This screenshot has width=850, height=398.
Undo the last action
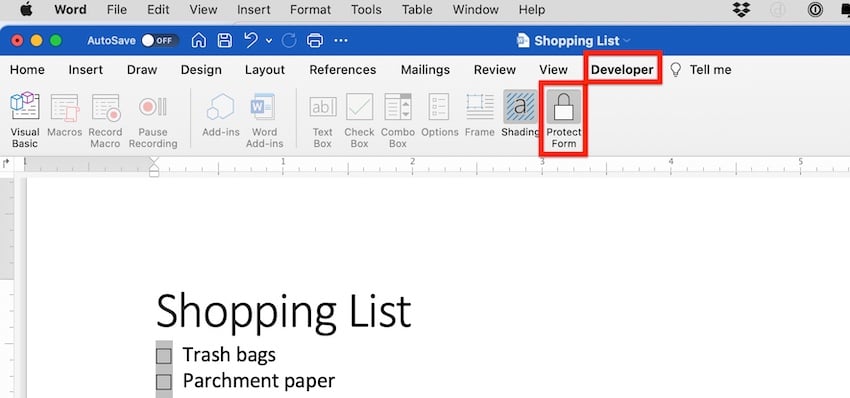click(x=251, y=40)
